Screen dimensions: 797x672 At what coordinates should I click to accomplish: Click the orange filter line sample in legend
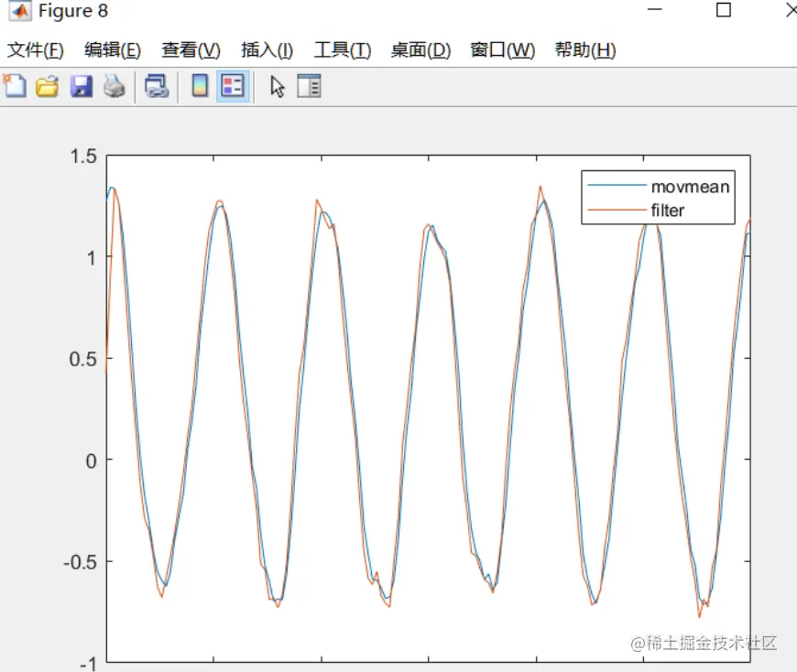pyautogui.click(x=617, y=210)
